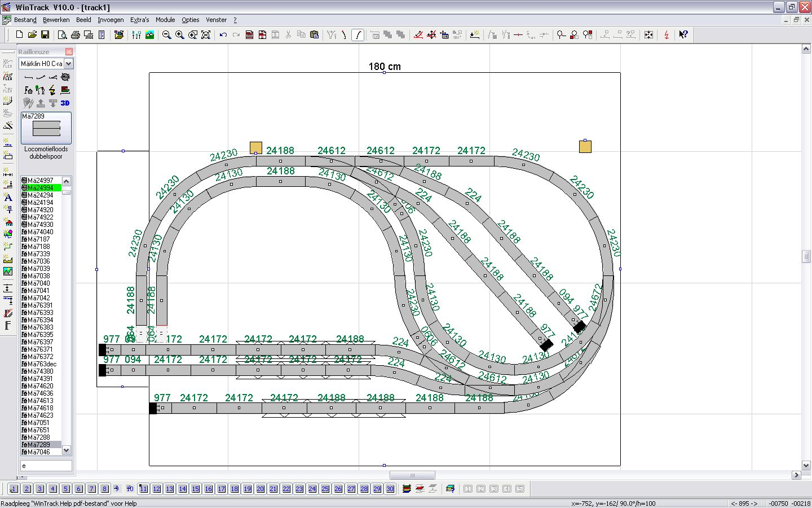Save the track plan
The image size is (812, 508).
pos(45,34)
